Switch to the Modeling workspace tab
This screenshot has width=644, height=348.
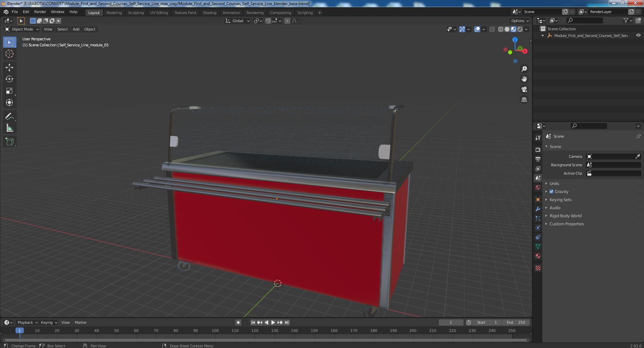pyautogui.click(x=114, y=13)
